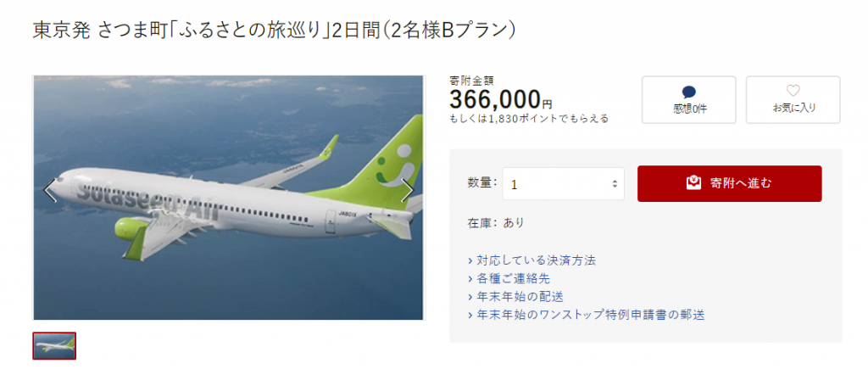Open 年末年始のワンストップ特例申請書の郵送 link
This screenshot has width=868, height=369.
[590, 315]
